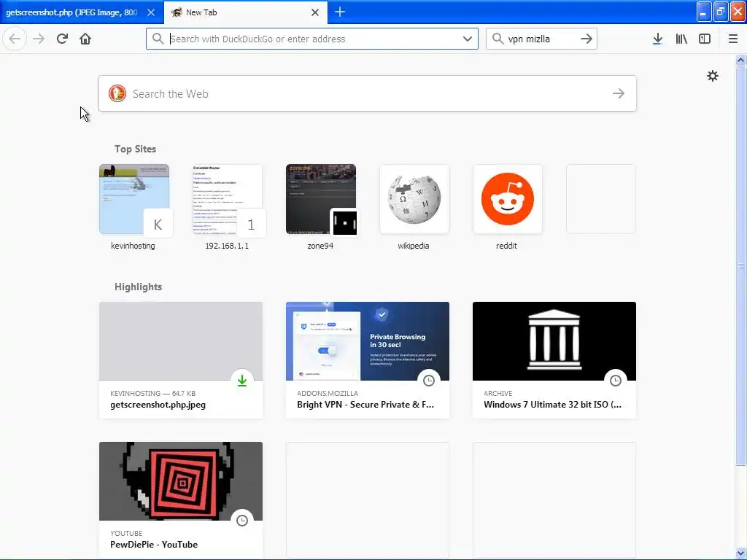Screen dimensions: 747x560
Task: Click the forward navigation arrow
Action: tap(39, 39)
